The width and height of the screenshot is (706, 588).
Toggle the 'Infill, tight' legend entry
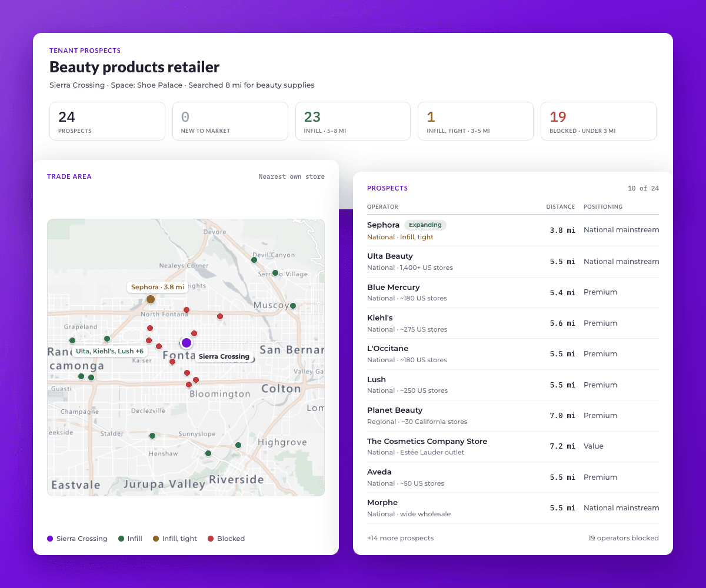tap(175, 539)
